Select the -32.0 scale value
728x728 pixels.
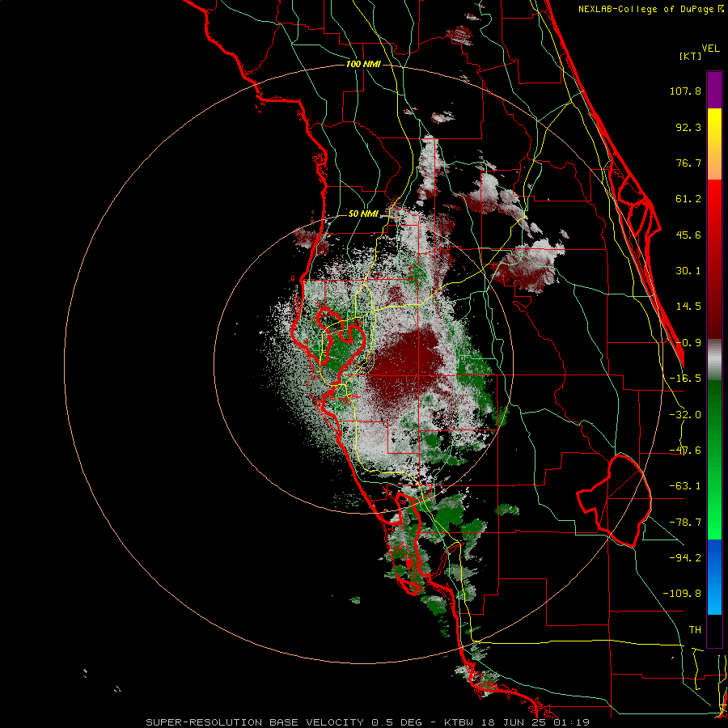tap(685, 415)
